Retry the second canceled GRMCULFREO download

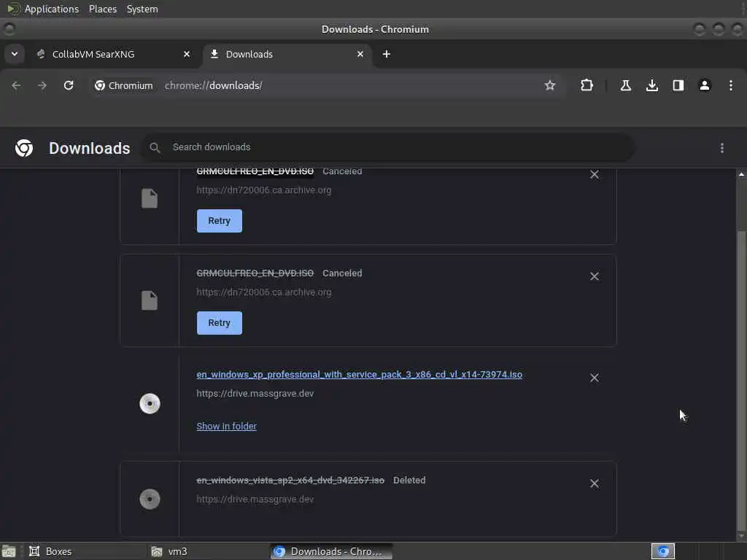pos(219,323)
